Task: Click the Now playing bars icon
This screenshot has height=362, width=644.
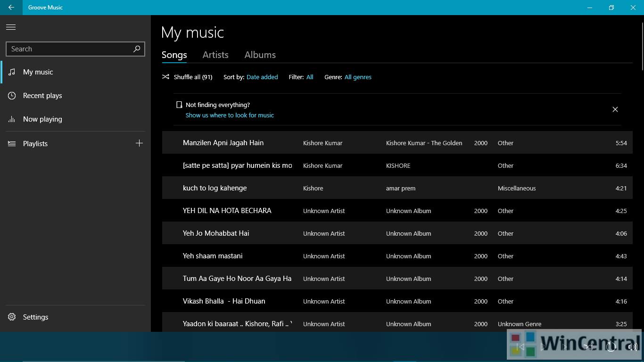Action: pyautogui.click(x=12, y=119)
